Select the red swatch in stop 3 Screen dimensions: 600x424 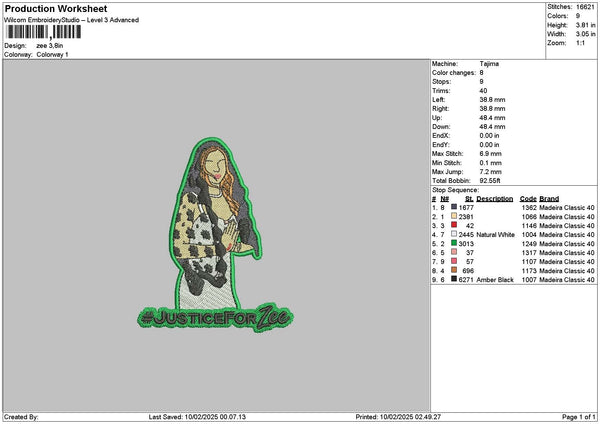(453, 225)
